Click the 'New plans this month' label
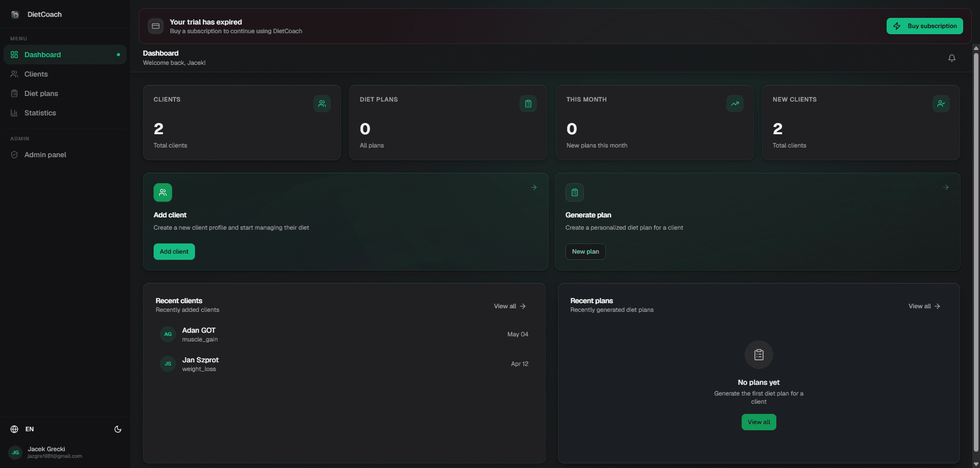Viewport: 980px width, 468px height. (597, 145)
